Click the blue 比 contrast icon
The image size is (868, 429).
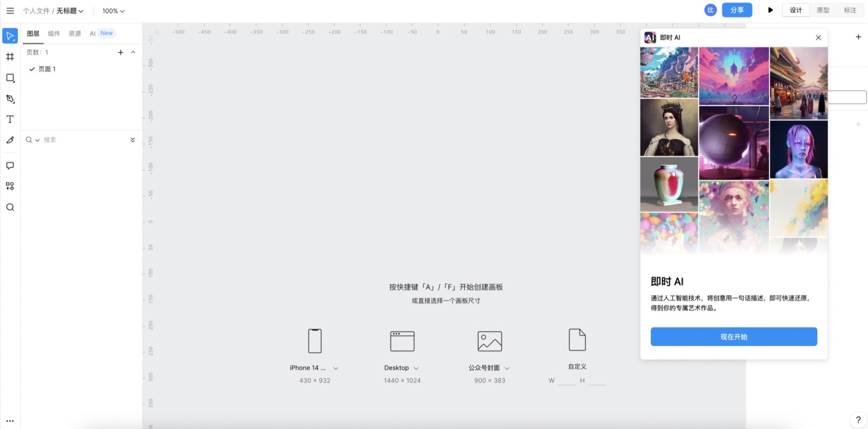pyautogui.click(x=710, y=10)
